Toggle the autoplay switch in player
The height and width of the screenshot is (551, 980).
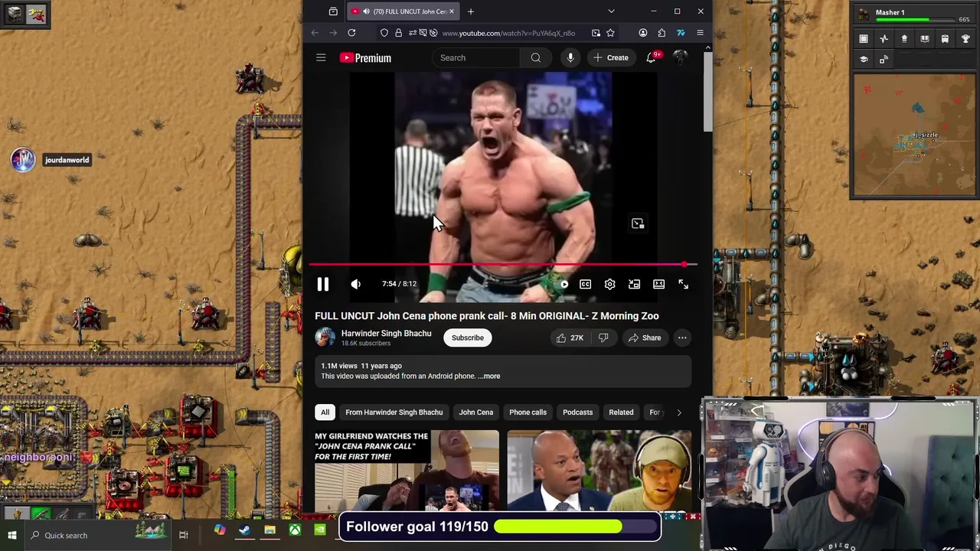coord(562,284)
